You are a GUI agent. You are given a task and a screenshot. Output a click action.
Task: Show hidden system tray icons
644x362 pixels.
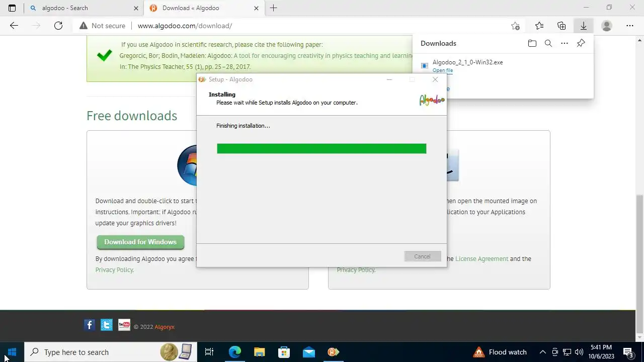[x=542, y=352]
